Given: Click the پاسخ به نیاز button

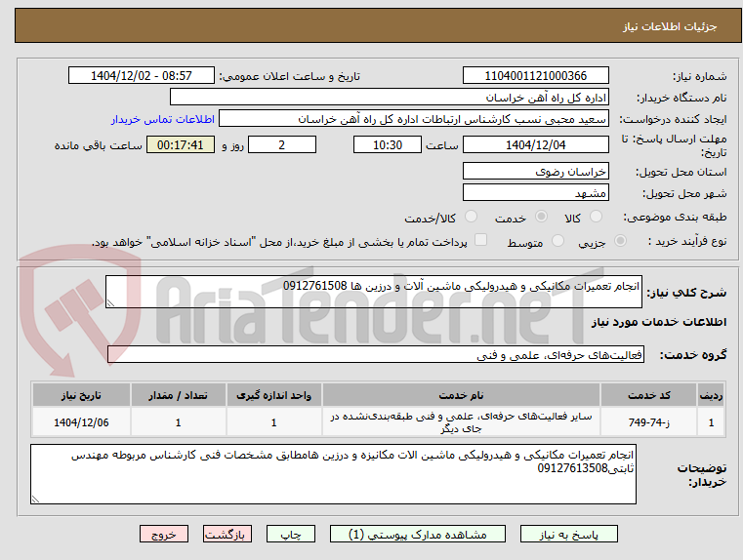Looking at the screenshot, I should point(568,534).
